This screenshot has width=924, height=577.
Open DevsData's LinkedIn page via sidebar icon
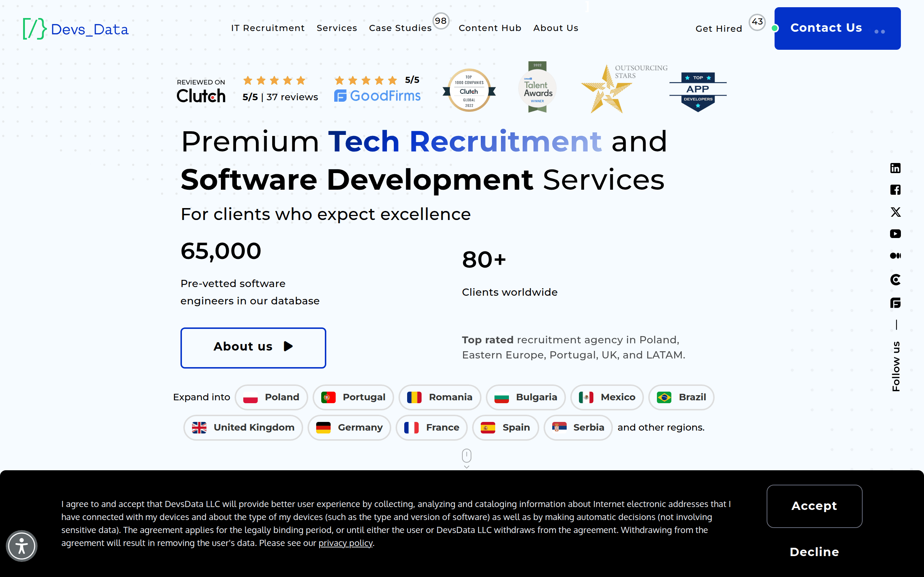[895, 168]
